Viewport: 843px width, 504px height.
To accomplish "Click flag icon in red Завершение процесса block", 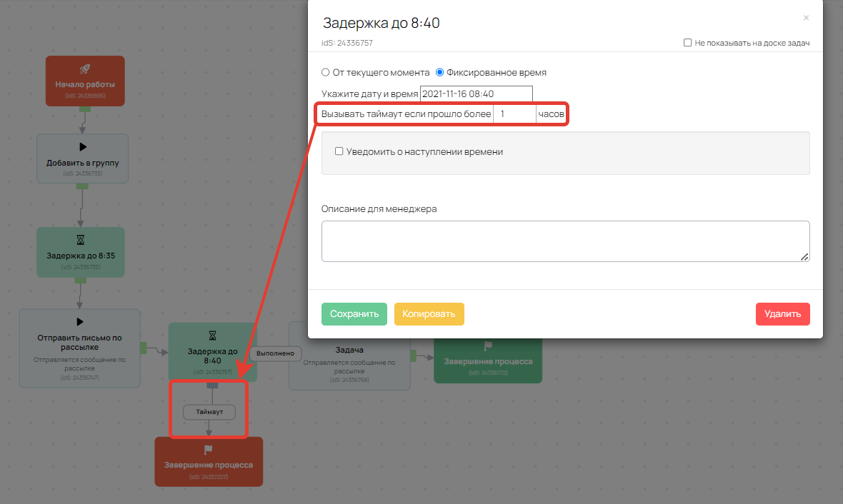I will coord(209,450).
